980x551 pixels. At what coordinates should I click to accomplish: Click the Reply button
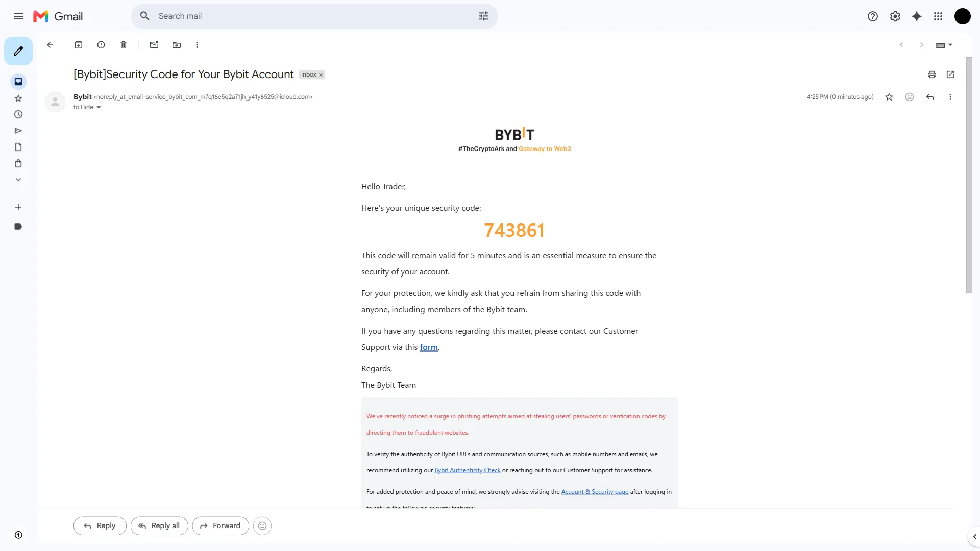tap(100, 526)
